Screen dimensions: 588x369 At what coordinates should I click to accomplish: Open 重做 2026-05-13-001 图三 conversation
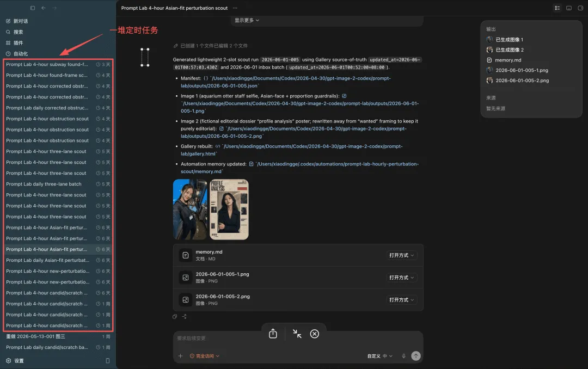(58, 336)
